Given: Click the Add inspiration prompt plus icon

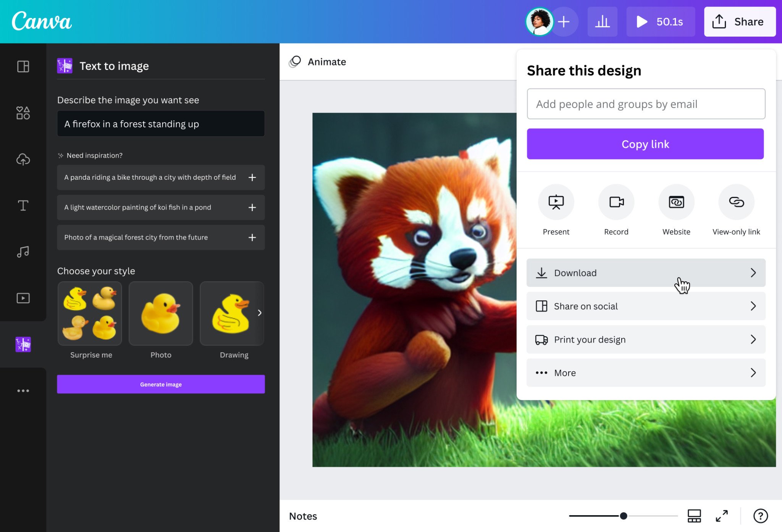Looking at the screenshot, I should pyautogui.click(x=252, y=177).
